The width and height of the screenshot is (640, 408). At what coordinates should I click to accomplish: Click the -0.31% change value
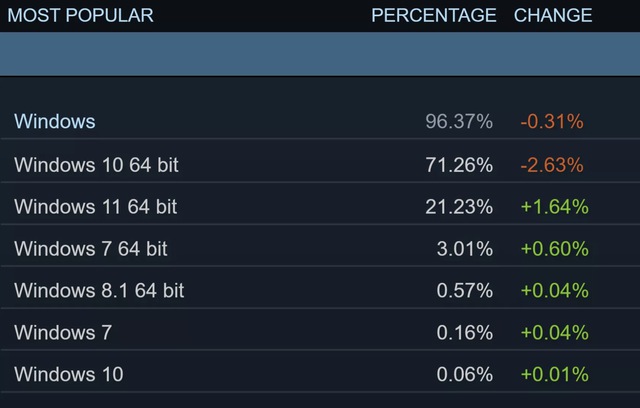pos(552,122)
